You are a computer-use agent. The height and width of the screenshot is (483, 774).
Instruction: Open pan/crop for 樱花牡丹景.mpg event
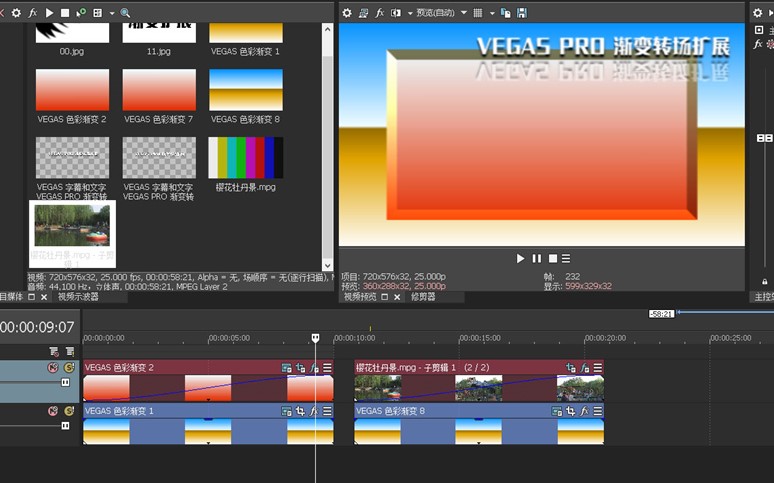tap(571, 368)
